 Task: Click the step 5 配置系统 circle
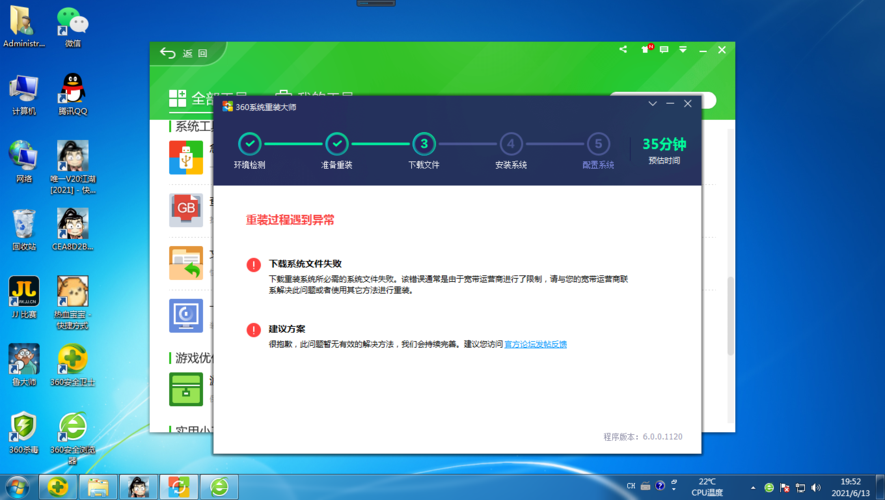pos(598,144)
